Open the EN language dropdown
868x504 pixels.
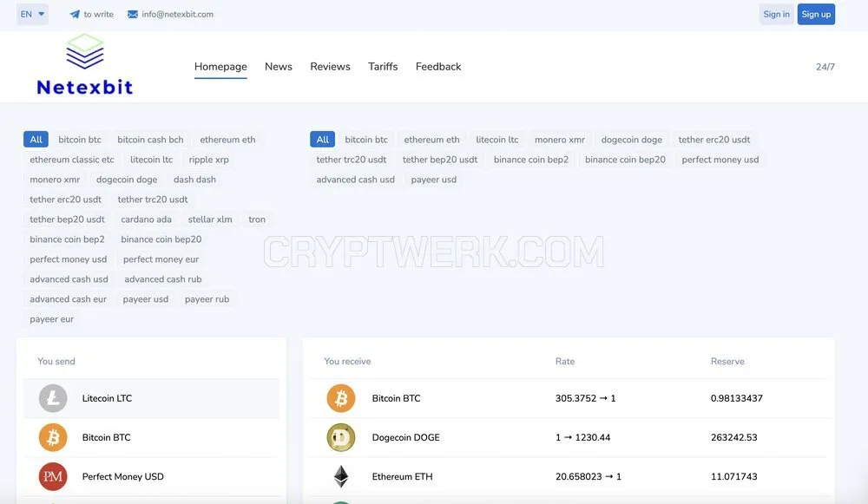tap(32, 15)
